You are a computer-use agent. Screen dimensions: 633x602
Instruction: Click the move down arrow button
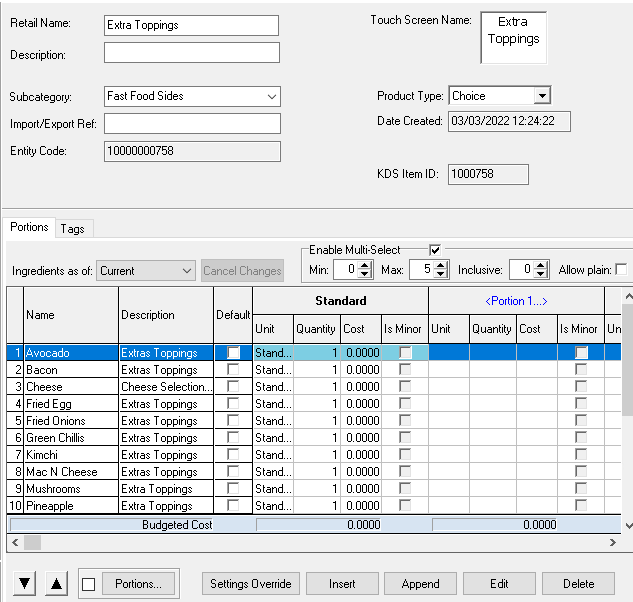point(24,584)
